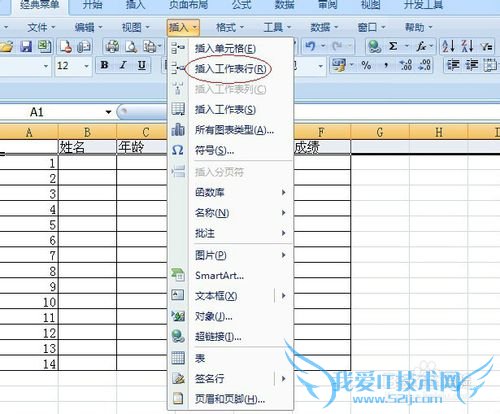The height and width of the screenshot is (414, 500).
Task: Expand the 签名行 submenu arrow
Action: point(283,379)
